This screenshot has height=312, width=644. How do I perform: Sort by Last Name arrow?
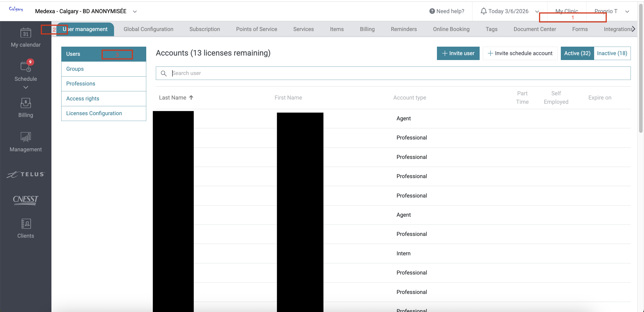191,98
